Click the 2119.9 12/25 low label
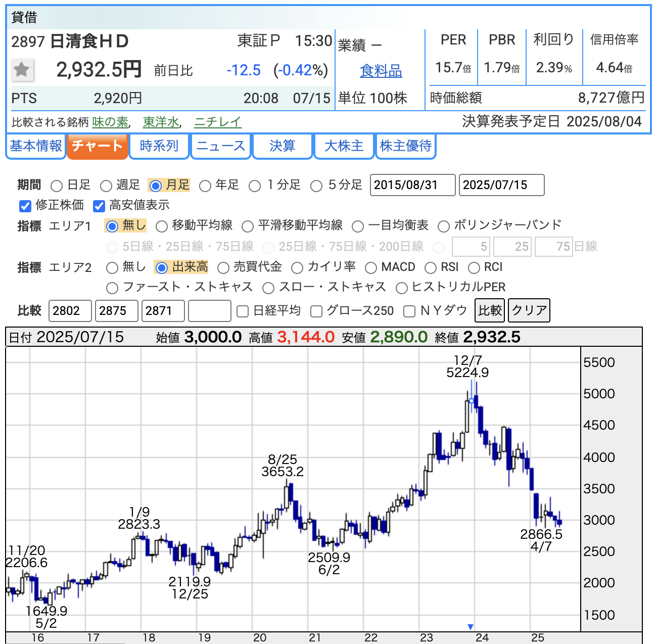The image size is (657, 644). click(190, 588)
